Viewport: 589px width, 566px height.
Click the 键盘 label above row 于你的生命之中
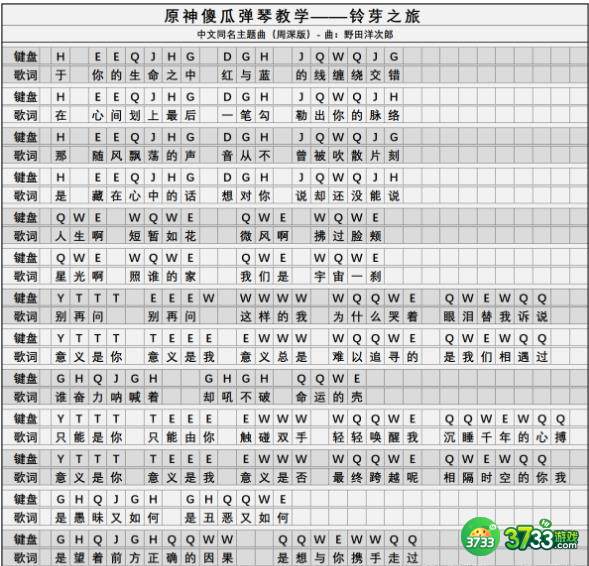[26, 57]
